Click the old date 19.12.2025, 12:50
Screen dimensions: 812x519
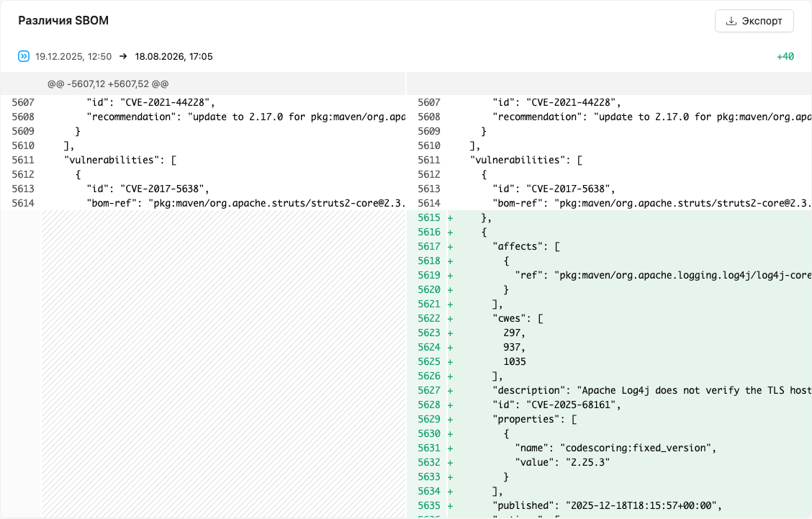point(73,56)
